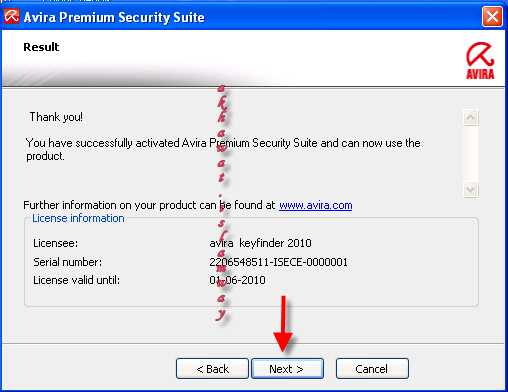Click the window title Avira Premium Security Suite

(x=114, y=17)
